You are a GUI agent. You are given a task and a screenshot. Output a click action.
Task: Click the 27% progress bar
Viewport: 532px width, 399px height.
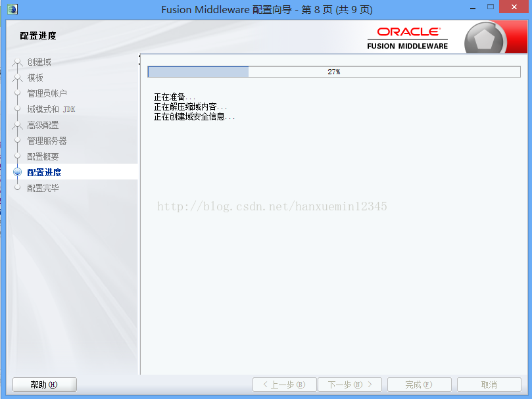(334, 72)
